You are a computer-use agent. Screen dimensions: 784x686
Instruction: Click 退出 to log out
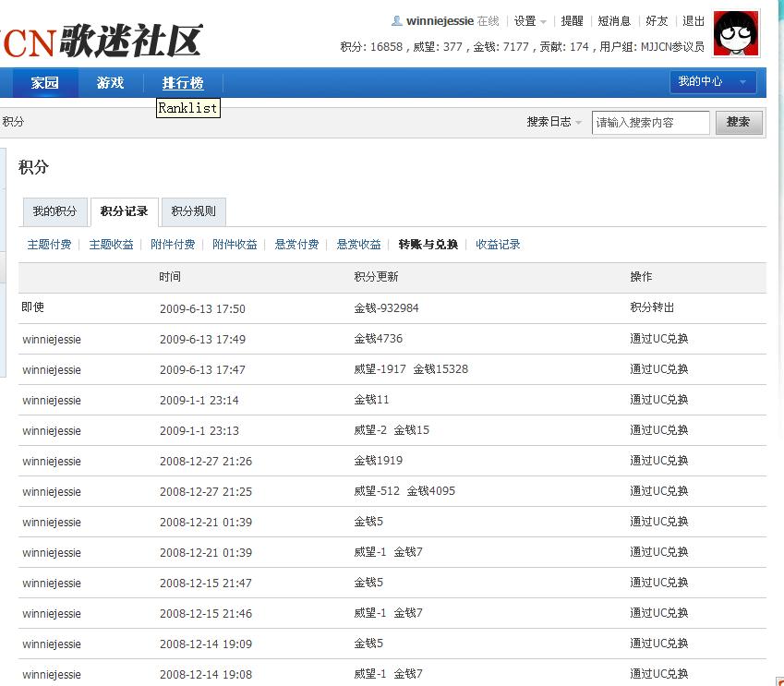pos(693,21)
